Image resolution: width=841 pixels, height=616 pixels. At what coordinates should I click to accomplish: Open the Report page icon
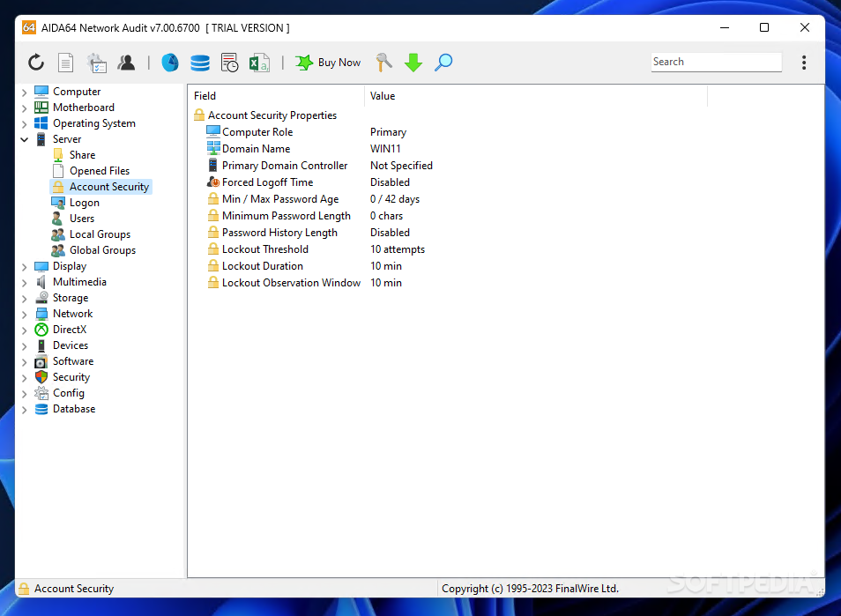(x=65, y=63)
